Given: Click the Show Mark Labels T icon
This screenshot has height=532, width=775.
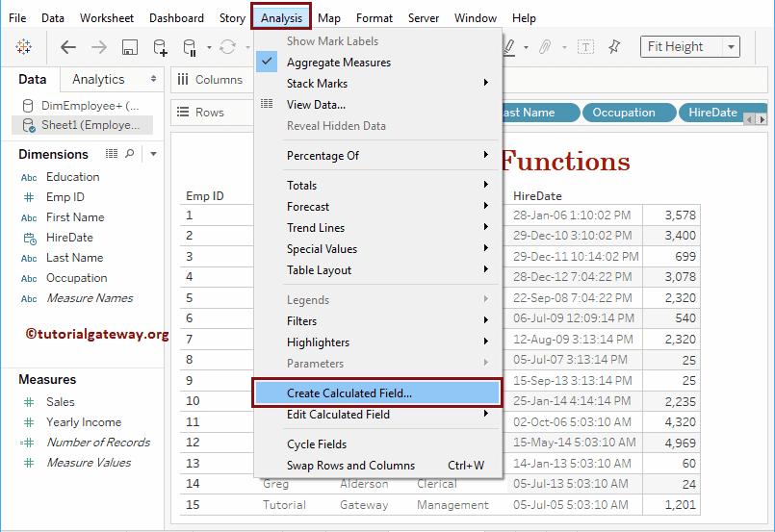Looking at the screenshot, I should 585,47.
